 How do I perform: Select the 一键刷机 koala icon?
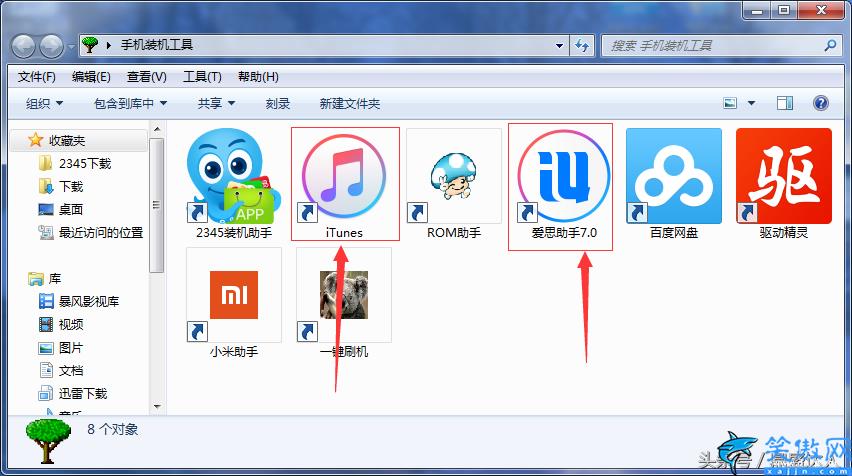coord(344,295)
